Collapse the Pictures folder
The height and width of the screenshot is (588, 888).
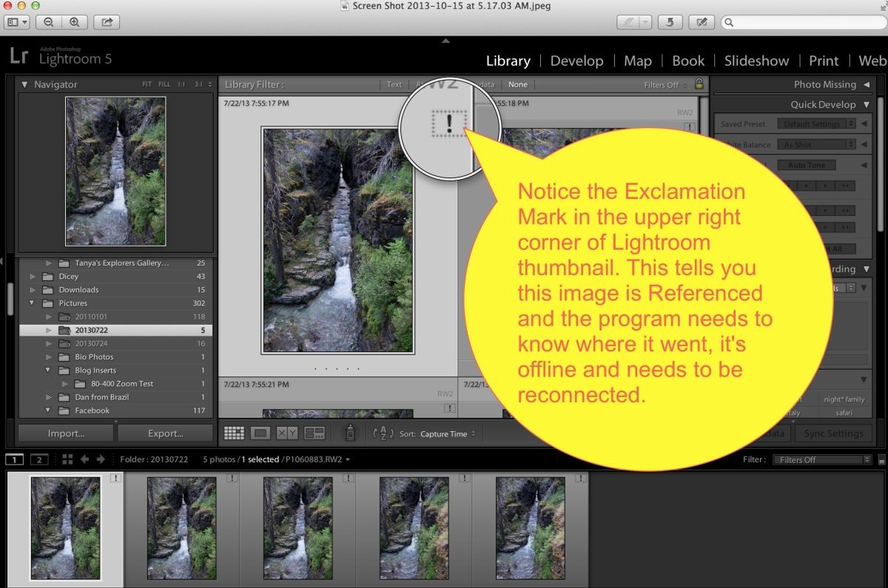tap(33, 303)
